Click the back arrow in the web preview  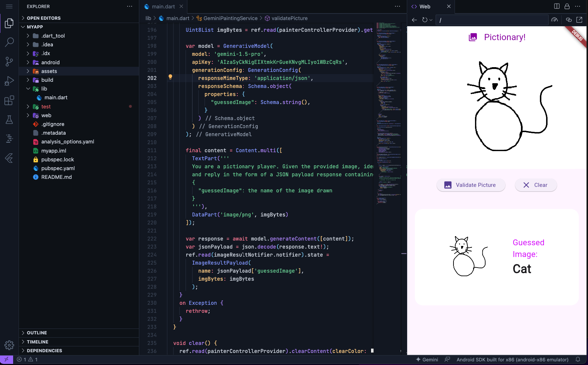pyautogui.click(x=414, y=20)
